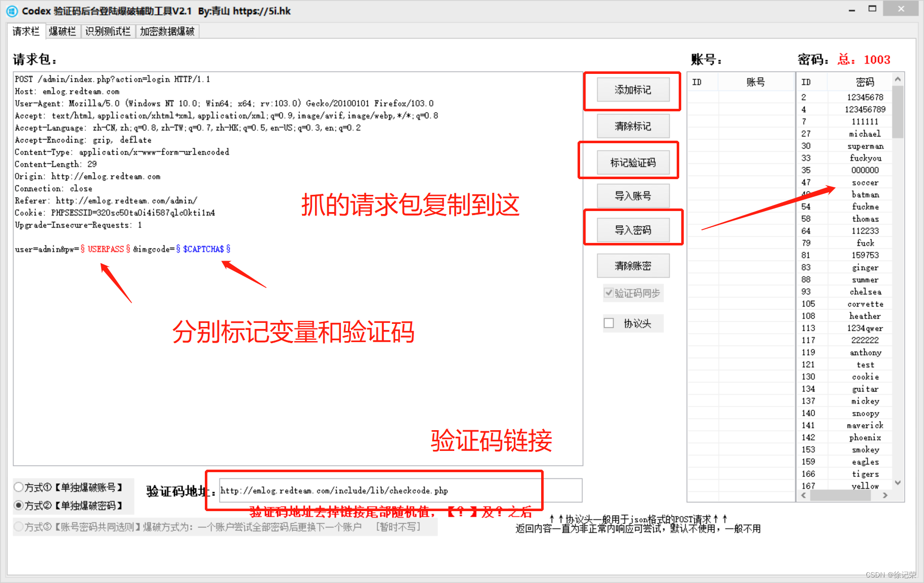Select password row 112233
This screenshot has height=583, width=924.
845,231
